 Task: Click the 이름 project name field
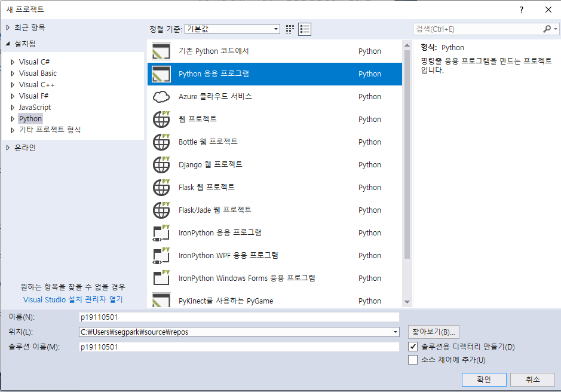[239, 317]
